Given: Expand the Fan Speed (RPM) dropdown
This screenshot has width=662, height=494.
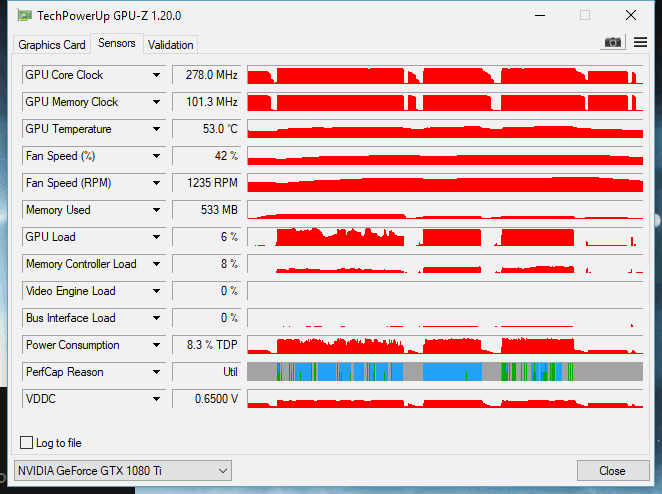Looking at the screenshot, I should pos(157,183).
